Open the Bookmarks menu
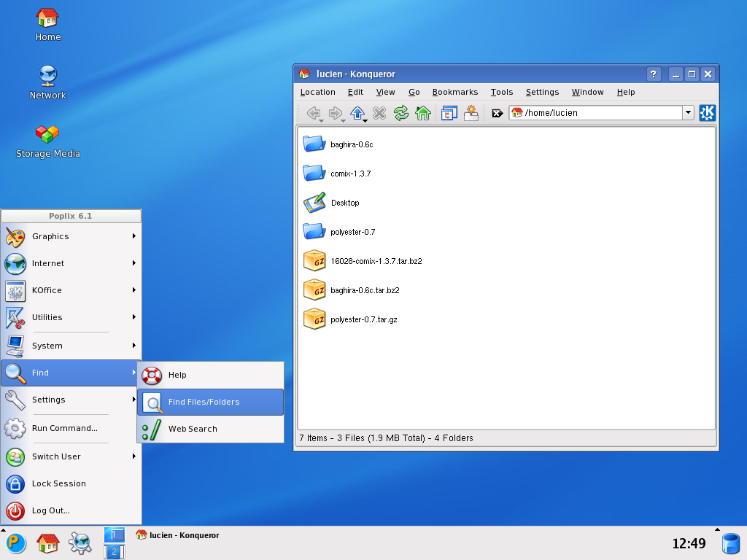 455,92
